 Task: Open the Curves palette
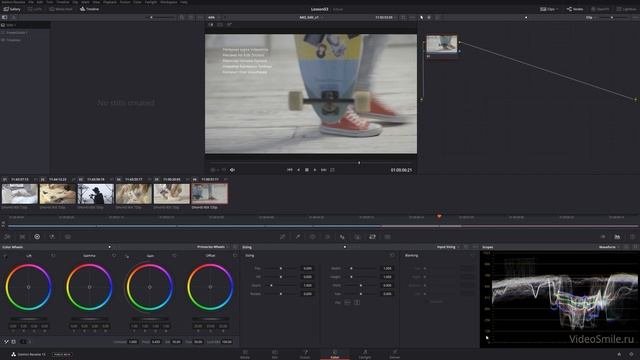coord(282,237)
